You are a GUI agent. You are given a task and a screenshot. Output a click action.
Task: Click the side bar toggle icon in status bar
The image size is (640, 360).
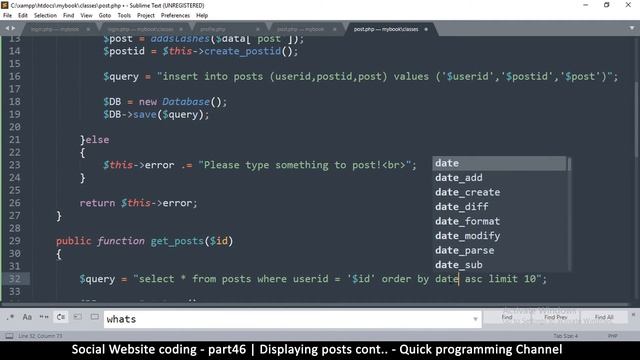(9, 336)
